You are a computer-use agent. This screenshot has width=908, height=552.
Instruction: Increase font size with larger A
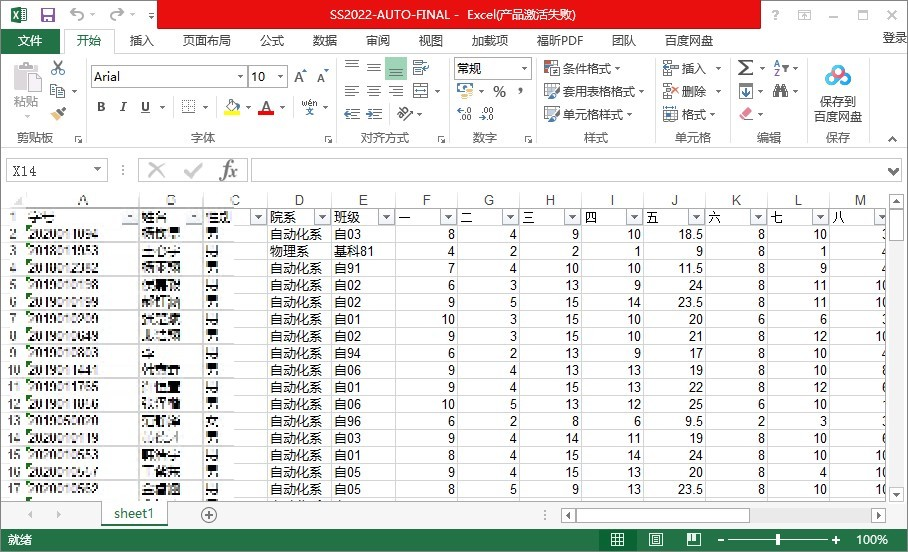tap(300, 76)
